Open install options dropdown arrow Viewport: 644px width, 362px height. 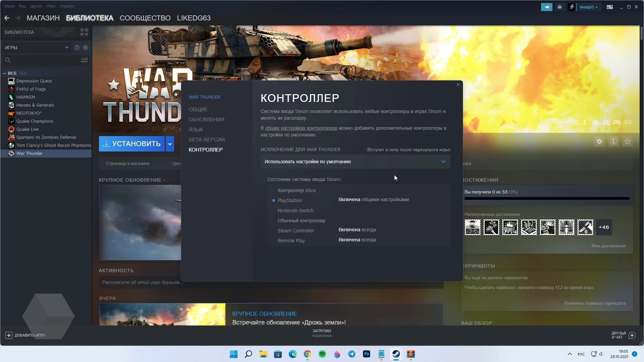click(170, 144)
